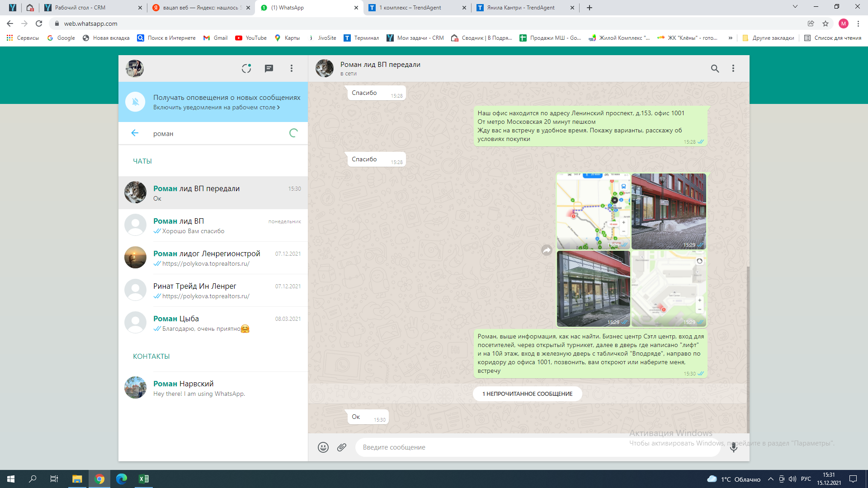
Task: Open Excel from the taskbar
Action: click(x=144, y=479)
